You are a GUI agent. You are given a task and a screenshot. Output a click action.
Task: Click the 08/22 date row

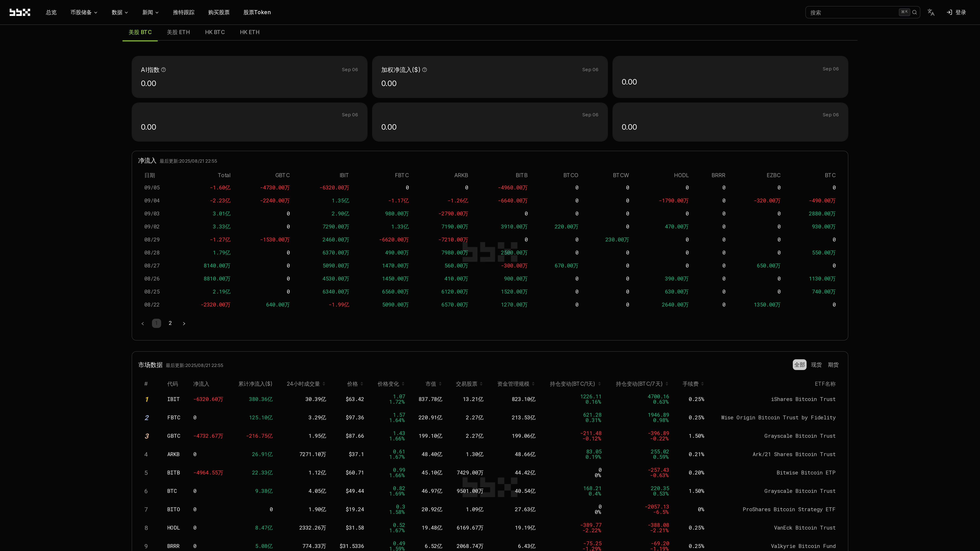tap(490, 305)
